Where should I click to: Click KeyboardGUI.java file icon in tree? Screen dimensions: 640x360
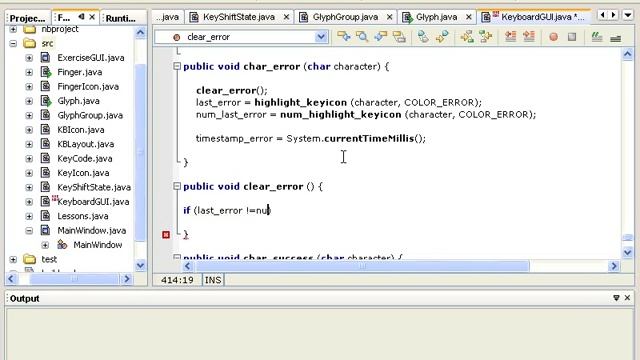coord(46,201)
